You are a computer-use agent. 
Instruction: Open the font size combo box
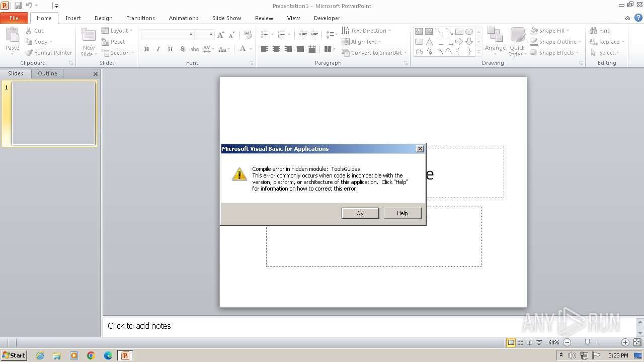click(204, 34)
